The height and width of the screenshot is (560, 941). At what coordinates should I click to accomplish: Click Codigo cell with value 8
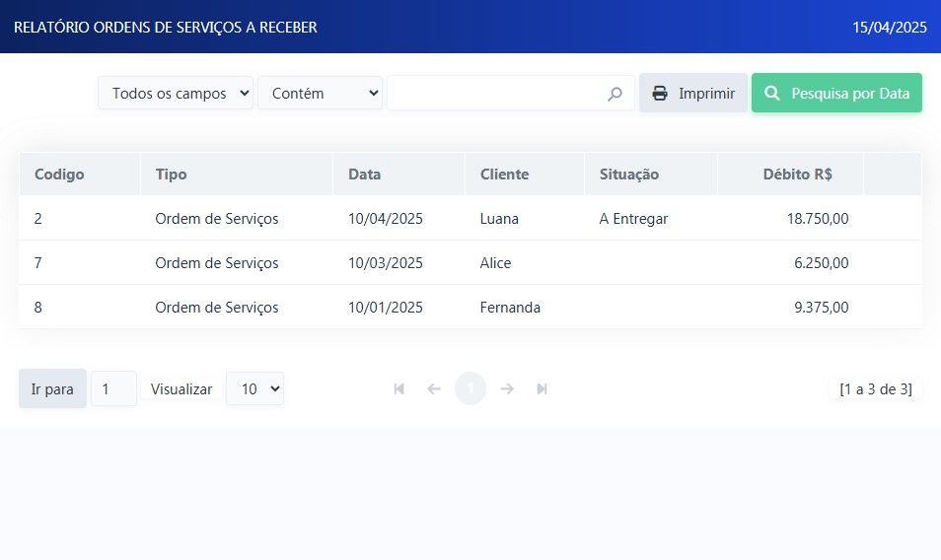pyautogui.click(x=37, y=308)
